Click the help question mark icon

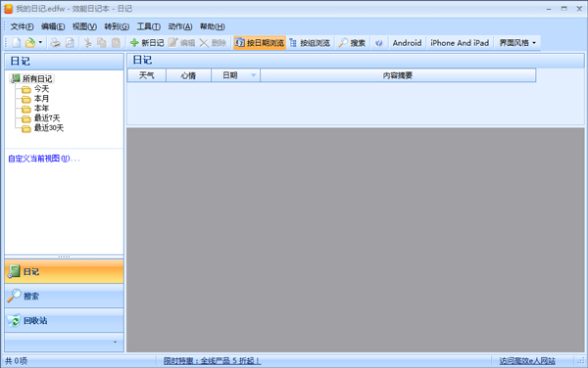378,43
